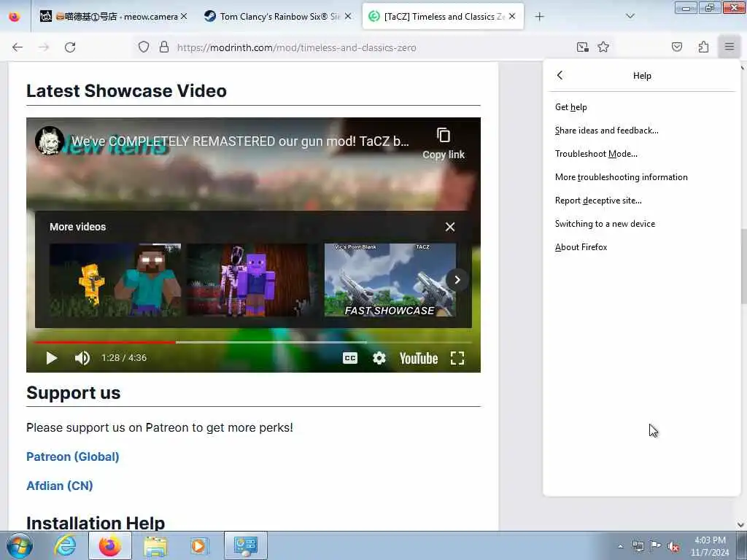This screenshot has width=747, height=560.
Task: Open More troubleshooting information
Action: [642, 177]
